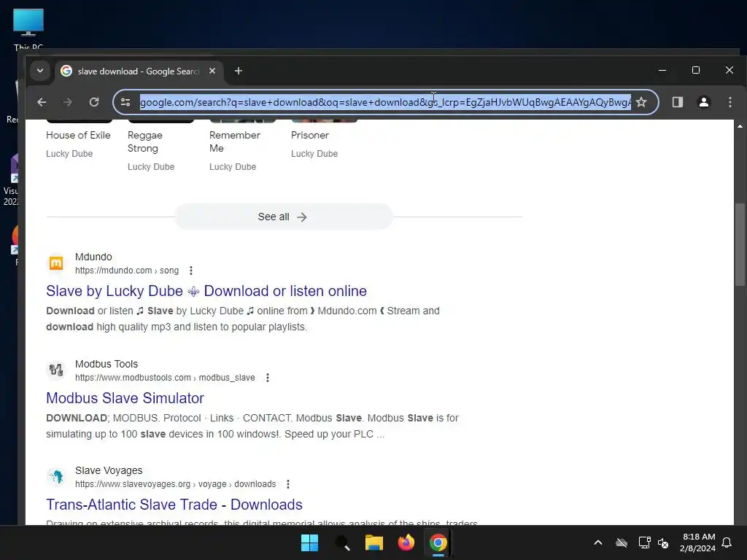This screenshot has height=560, width=747.
Task: Click Chrome icon in taskbar
Action: pyautogui.click(x=438, y=542)
